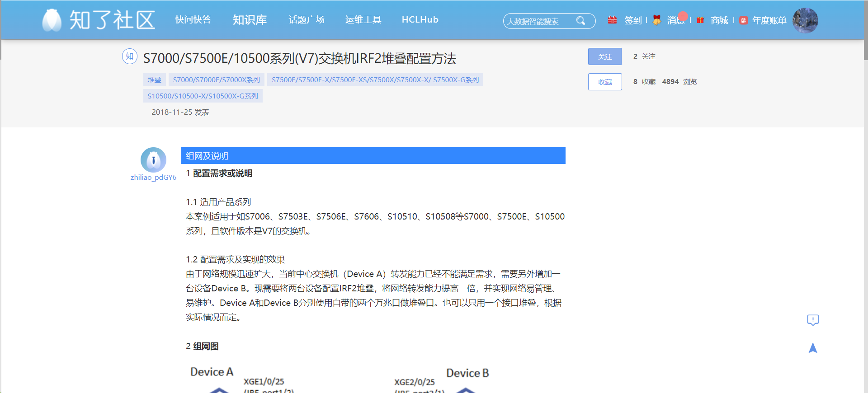Click the 收藏 button
This screenshot has width=868, height=393.
tap(605, 82)
